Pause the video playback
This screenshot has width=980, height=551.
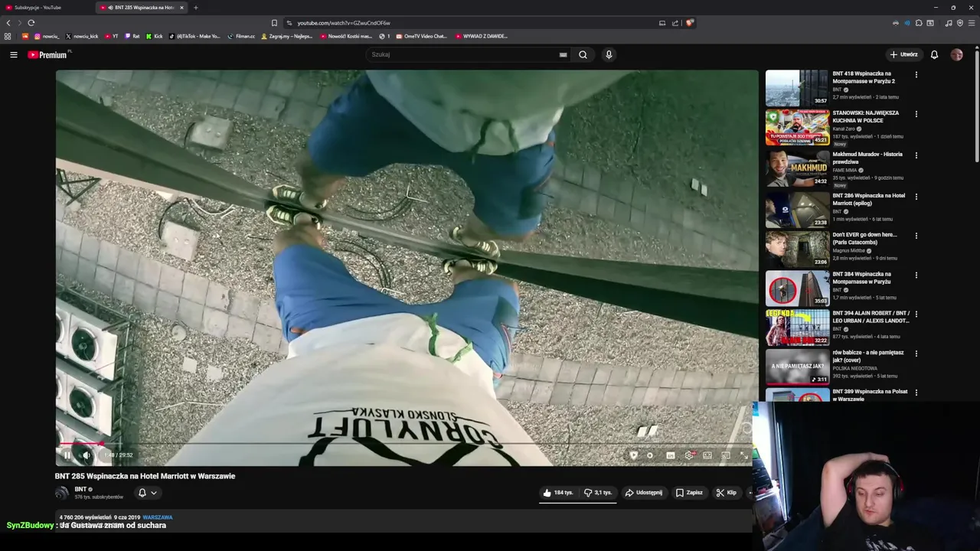coord(67,455)
